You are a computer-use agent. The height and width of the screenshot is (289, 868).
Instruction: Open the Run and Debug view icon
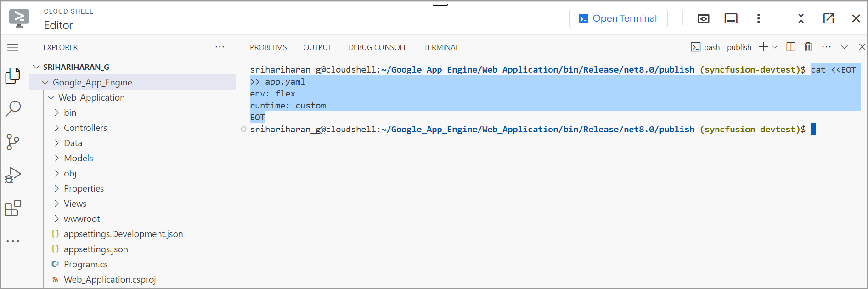(x=13, y=175)
